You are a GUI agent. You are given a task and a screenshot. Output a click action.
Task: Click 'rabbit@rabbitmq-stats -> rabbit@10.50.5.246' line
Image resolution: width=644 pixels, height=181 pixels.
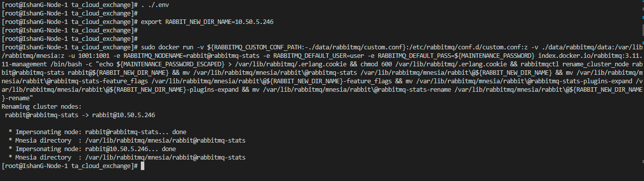tap(80, 115)
